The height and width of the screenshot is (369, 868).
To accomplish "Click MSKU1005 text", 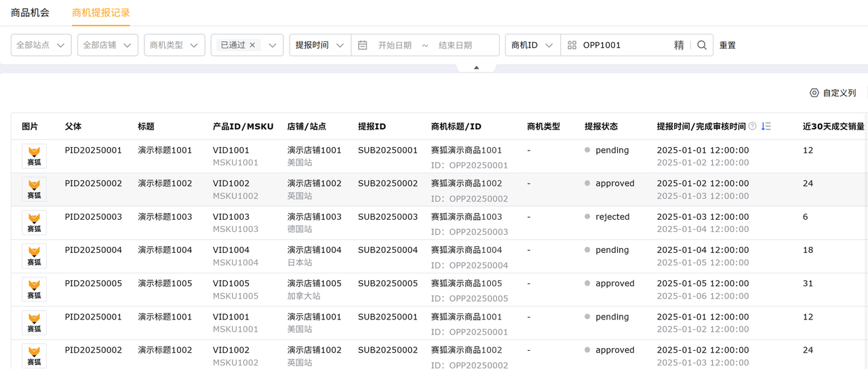I will [235, 296].
